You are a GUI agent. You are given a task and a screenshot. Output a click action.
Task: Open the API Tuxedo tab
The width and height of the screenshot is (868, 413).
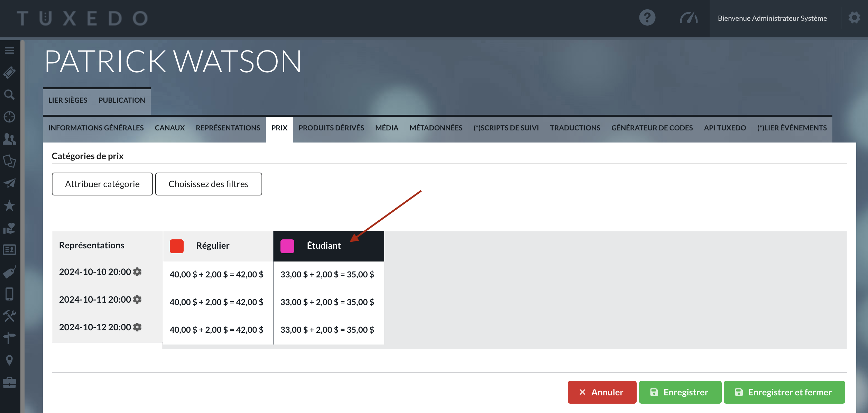tap(725, 128)
